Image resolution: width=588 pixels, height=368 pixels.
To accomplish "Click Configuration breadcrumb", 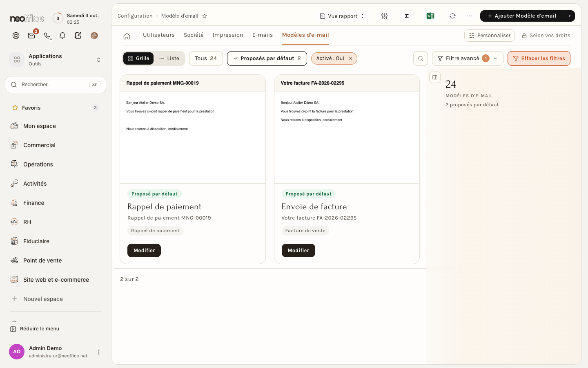I will tap(135, 16).
